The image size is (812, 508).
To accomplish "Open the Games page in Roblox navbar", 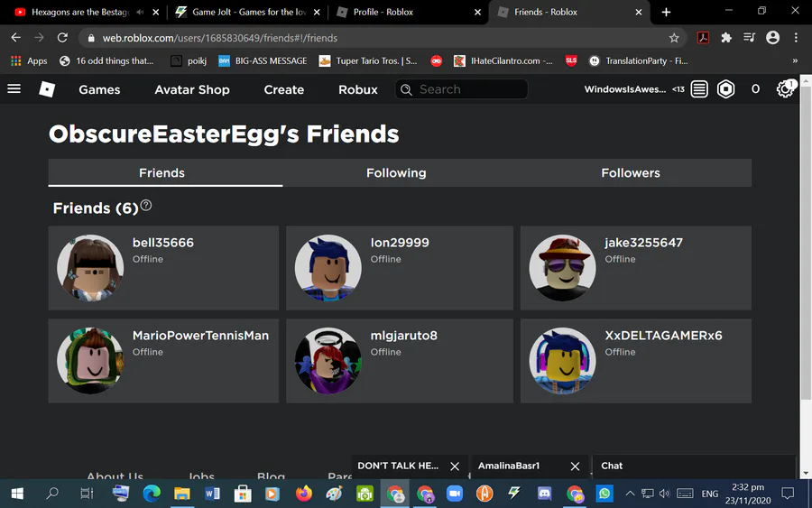I will click(99, 89).
